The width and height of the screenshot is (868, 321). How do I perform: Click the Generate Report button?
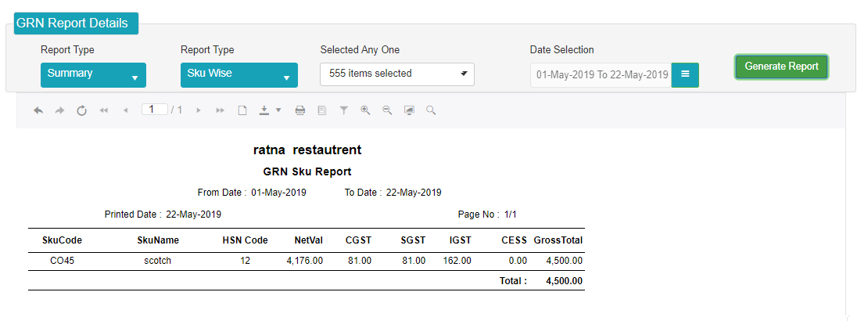[781, 67]
